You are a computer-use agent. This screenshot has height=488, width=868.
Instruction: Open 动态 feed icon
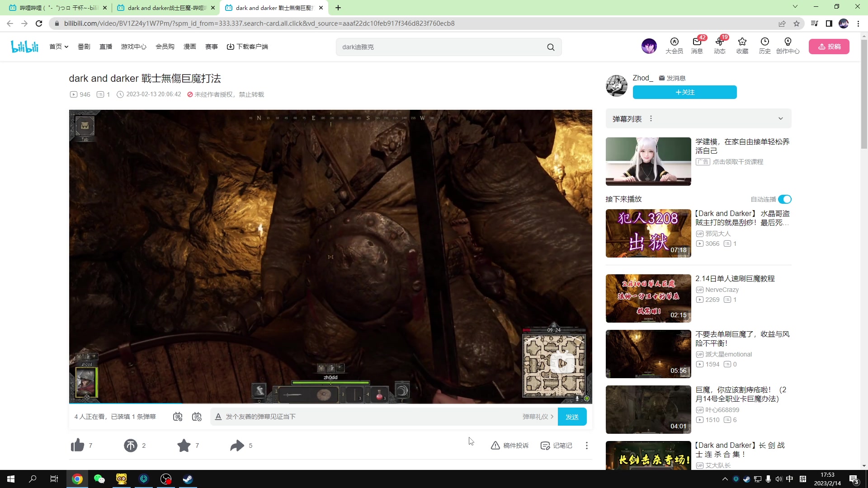coord(720,46)
